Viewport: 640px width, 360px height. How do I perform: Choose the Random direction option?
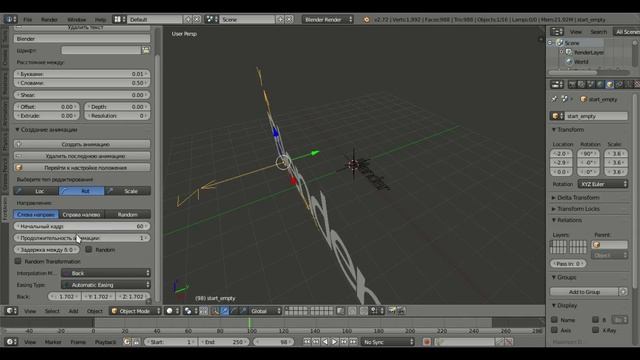tap(127, 214)
